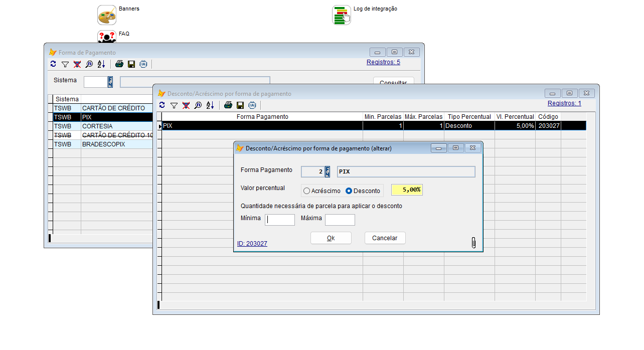Screen dimensions: 644x350
Task: Click the 5,00% percentage value field
Action: pyautogui.click(x=407, y=190)
